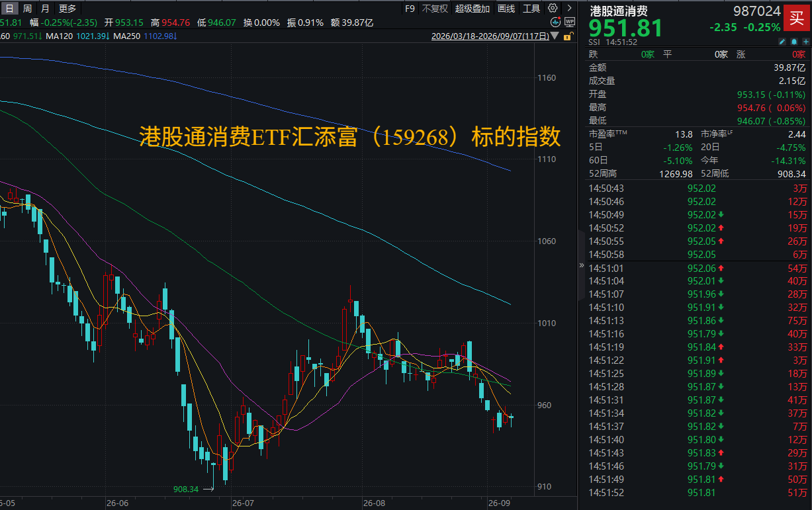
Task: Click the 涨 0家 advancers count
Action: 771,54
